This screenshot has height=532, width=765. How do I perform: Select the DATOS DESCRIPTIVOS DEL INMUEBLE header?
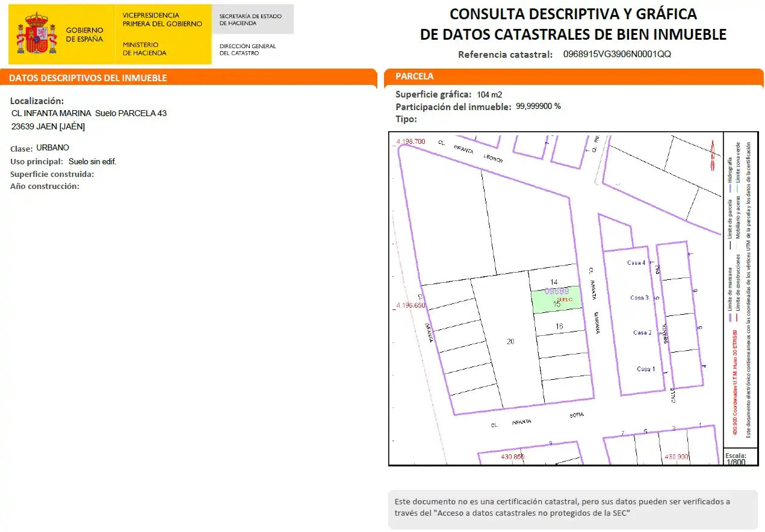tap(88, 78)
